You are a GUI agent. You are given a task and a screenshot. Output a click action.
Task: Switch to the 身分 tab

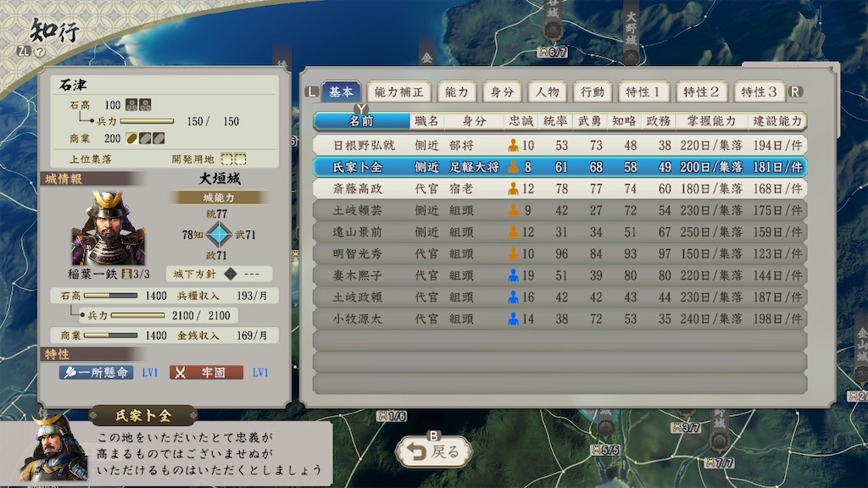(502, 91)
